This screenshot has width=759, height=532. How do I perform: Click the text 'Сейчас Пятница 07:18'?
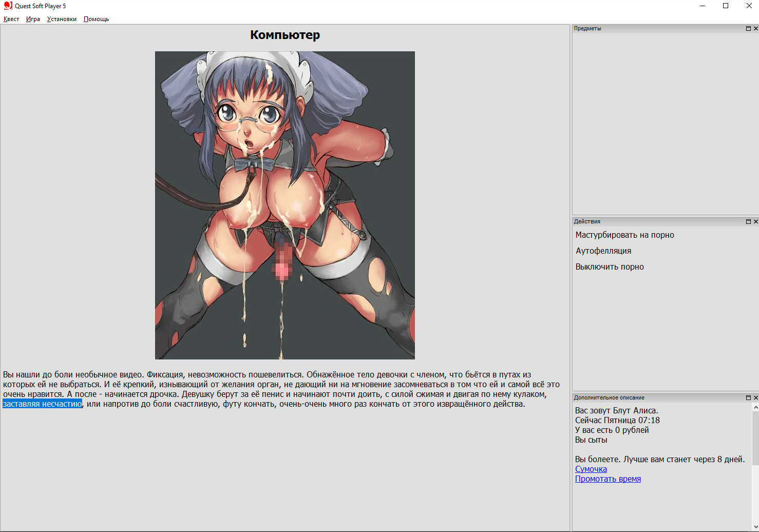(x=617, y=420)
